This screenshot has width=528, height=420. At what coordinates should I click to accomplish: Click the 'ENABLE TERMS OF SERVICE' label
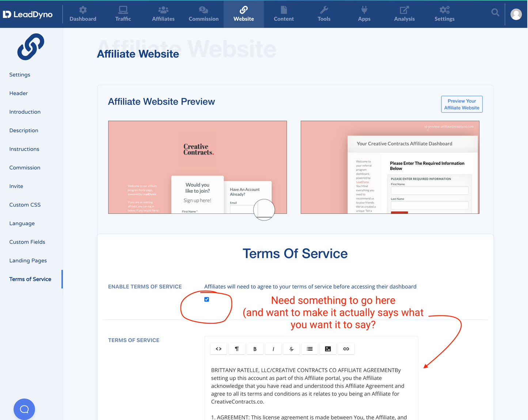[145, 287]
